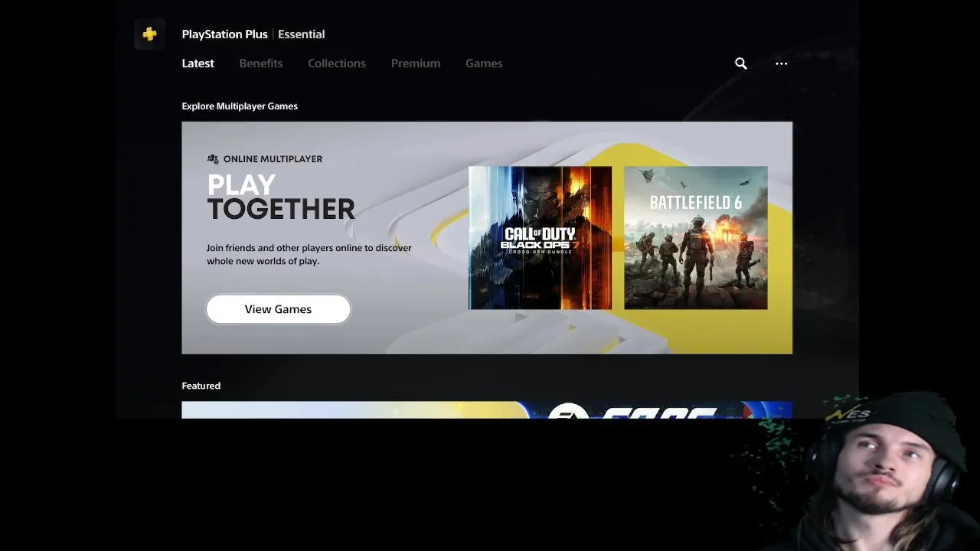The width and height of the screenshot is (980, 551).
Task: Switch to the Latest tab
Action: pyautogui.click(x=198, y=64)
